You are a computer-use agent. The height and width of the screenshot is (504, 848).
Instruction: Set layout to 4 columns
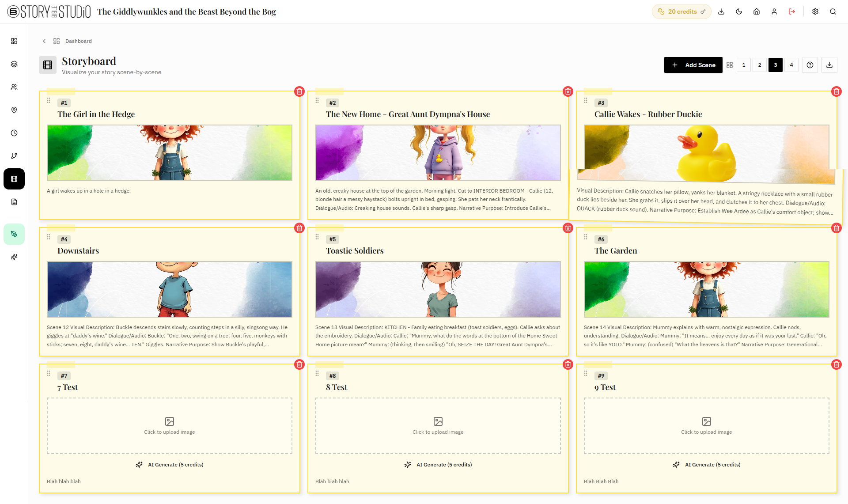[x=791, y=65]
